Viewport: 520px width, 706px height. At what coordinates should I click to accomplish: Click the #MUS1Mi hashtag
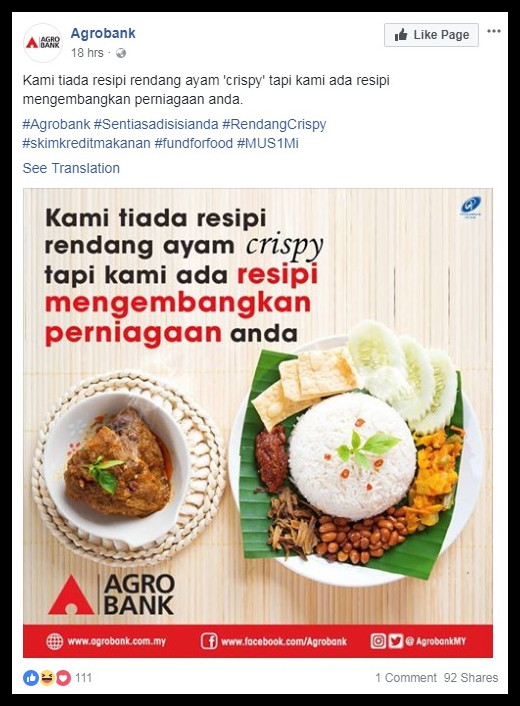pos(267,144)
